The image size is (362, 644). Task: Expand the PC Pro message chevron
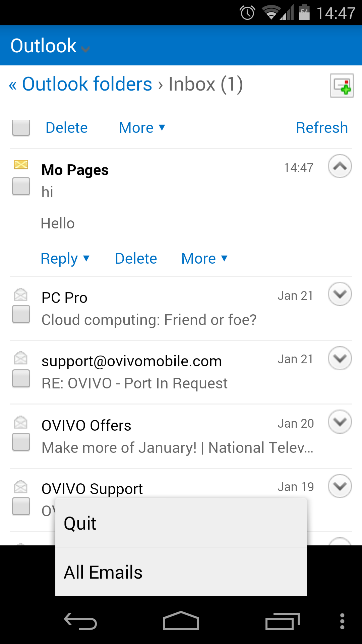(x=340, y=294)
